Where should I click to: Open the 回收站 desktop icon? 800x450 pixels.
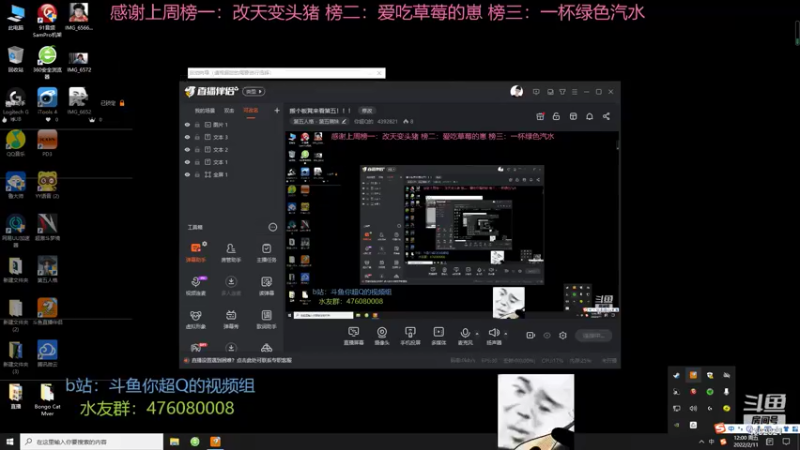(16, 59)
